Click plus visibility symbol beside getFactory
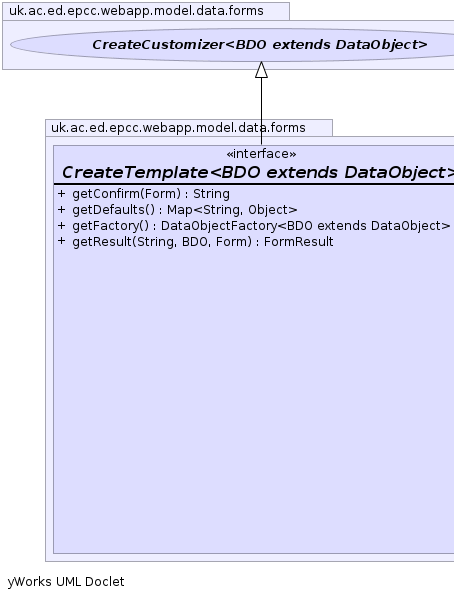This screenshot has width=454, height=599. click(x=62, y=226)
